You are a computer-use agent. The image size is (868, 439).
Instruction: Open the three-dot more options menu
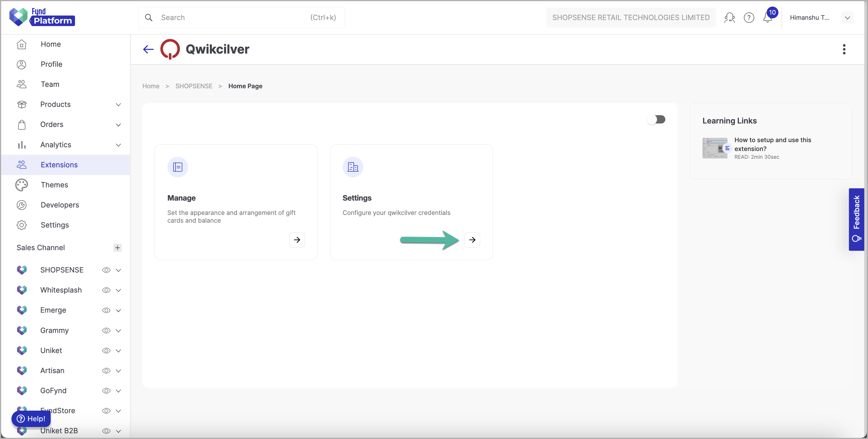(x=844, y=49)
